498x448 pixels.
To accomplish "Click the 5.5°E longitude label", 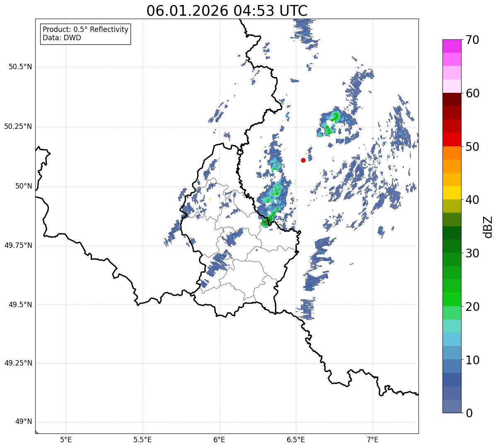I will tap(143, 439).
